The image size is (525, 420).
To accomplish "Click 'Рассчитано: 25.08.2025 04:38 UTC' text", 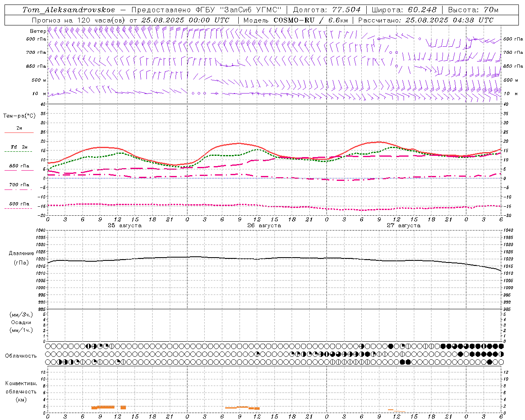I will (x=426, y=20).
